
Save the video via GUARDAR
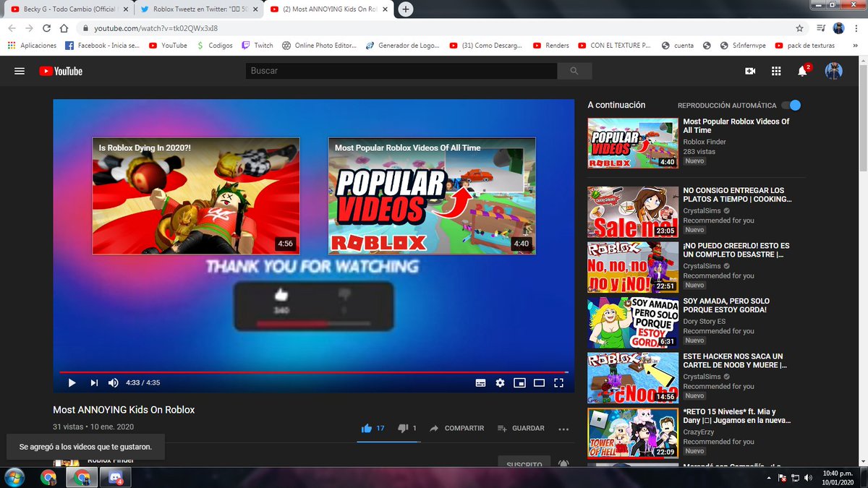pos(521,428)
